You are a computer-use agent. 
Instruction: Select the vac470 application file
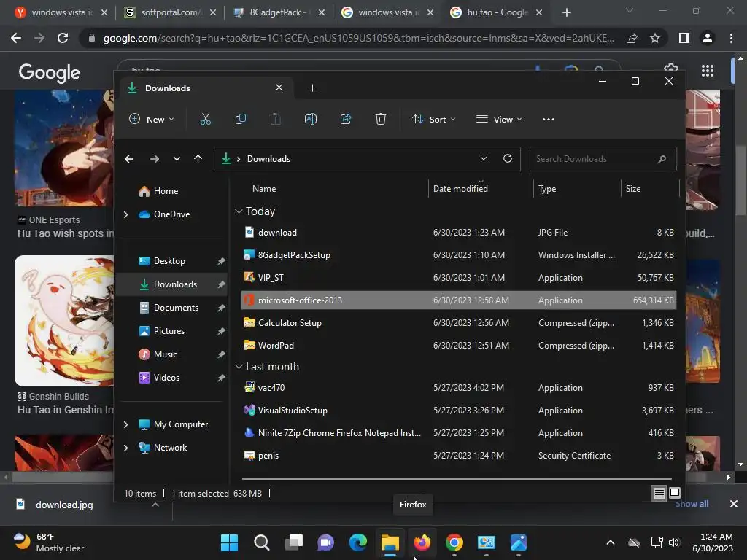point(458,388)
